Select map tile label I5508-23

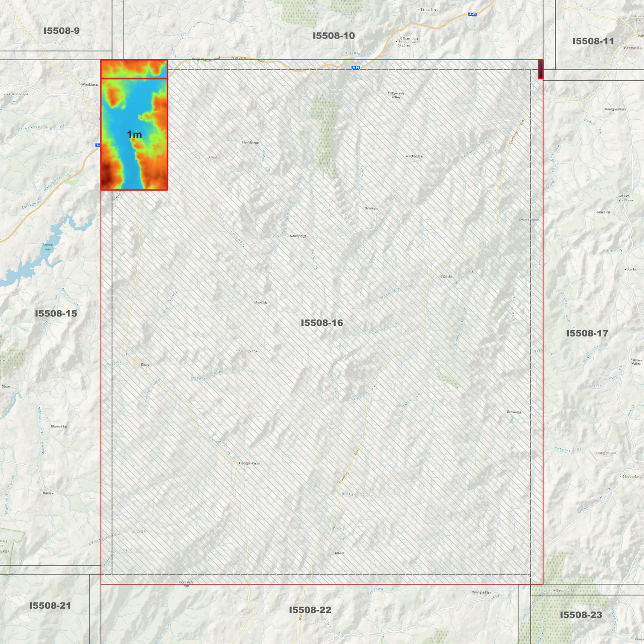[581, 615]
